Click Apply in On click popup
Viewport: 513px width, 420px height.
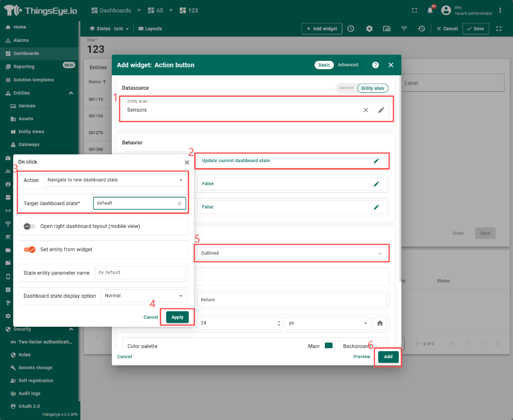[177, 317]
